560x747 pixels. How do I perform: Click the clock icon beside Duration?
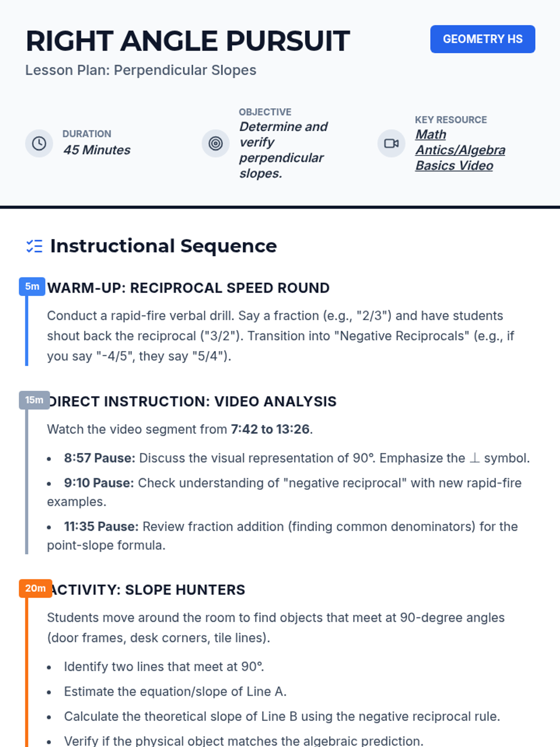39,143
